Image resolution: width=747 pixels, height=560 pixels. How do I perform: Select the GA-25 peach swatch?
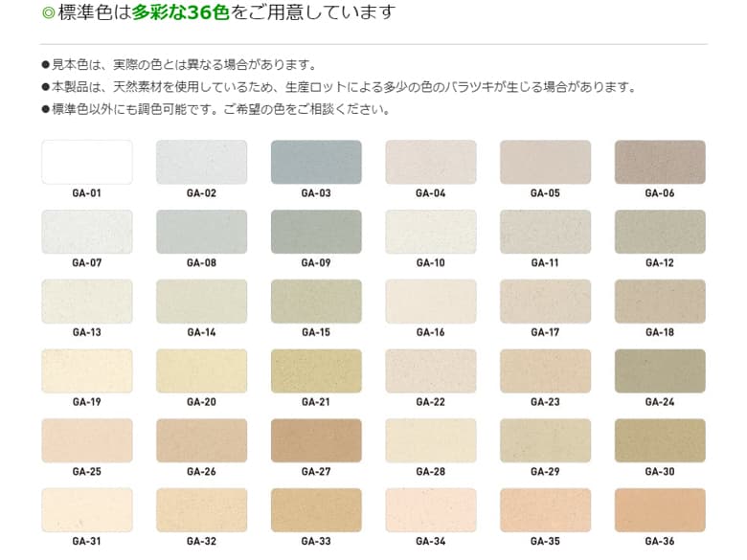[86, 440]
